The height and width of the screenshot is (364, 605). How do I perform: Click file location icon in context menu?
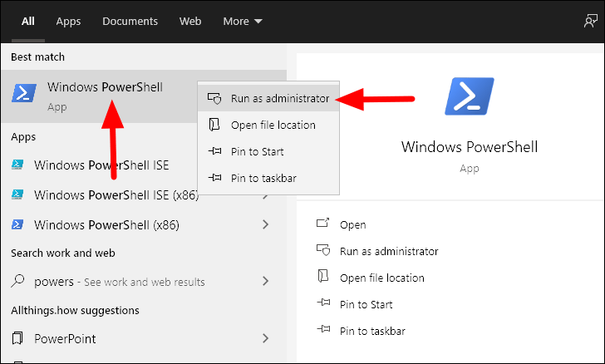pyautogui.click(x=214, y=125)
